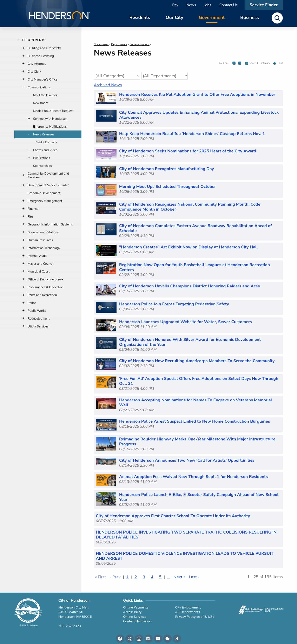Image resolution: width=297 pixels, height=644 pixels.
Task: Open First Charter School article
Action: pyautogui.click(x=173, y=516)
